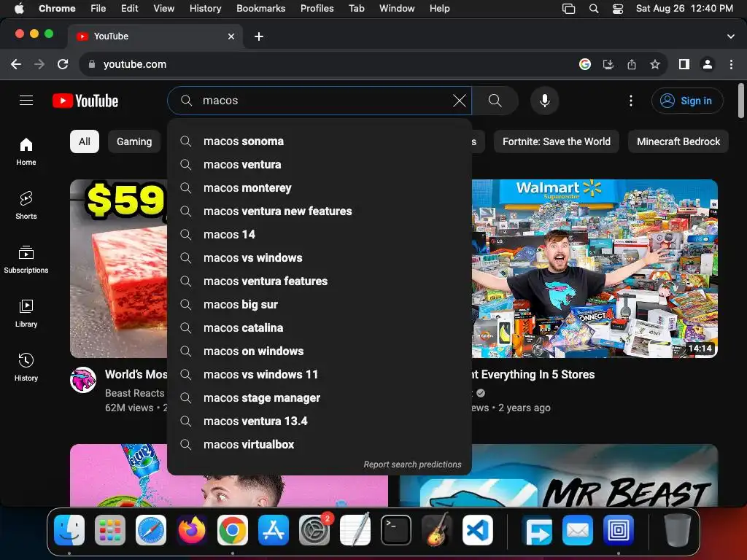Choose suggestion macos 14
This screenshot has width=747, height=560.
[x=320, y=234]
